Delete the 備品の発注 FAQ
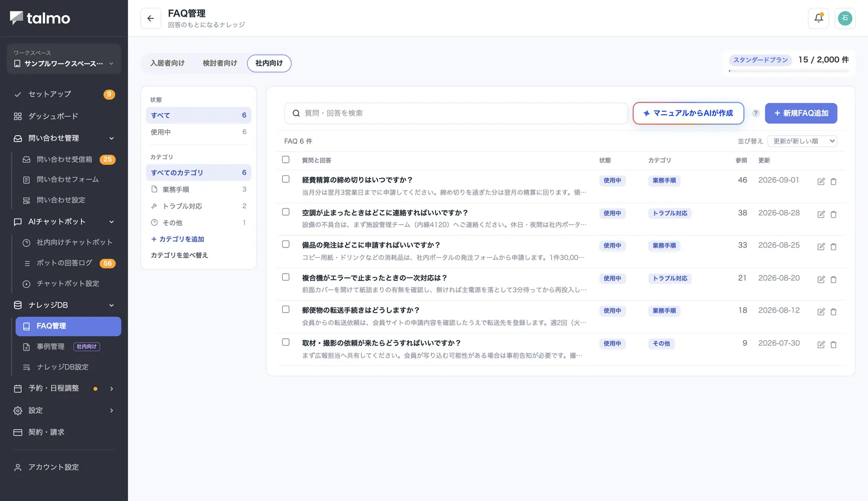 833,246
